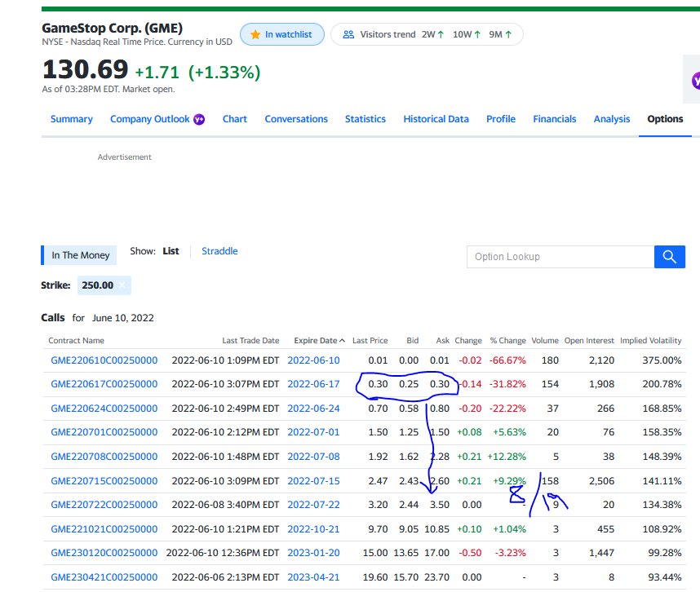Click the 10W visitors trend indicator
This screenshot has height=592, width=700.
(467, 34)
